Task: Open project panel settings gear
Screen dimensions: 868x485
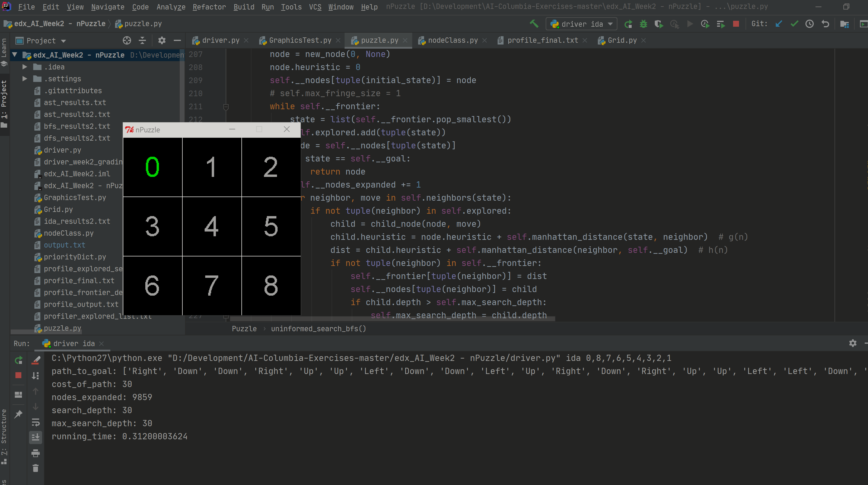Action: pos(162,40)
